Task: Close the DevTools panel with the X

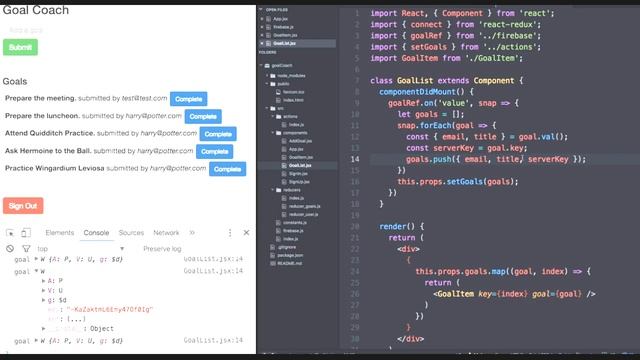Action: point(246,233)
